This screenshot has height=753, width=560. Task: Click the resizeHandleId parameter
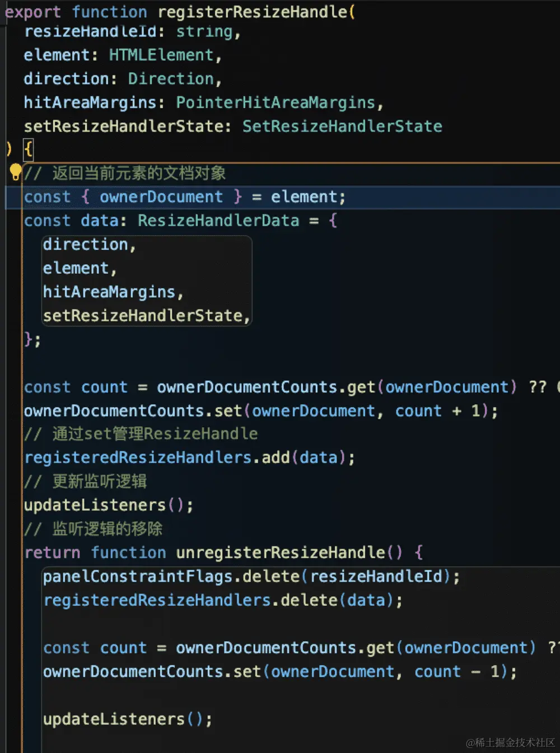click(x=90, y=31)
